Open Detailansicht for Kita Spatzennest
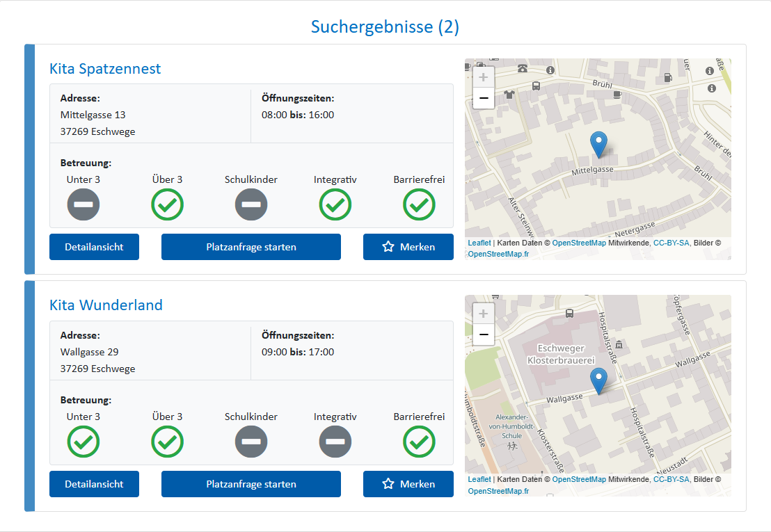This screenshot has height=532, width=771. (94, 246)
